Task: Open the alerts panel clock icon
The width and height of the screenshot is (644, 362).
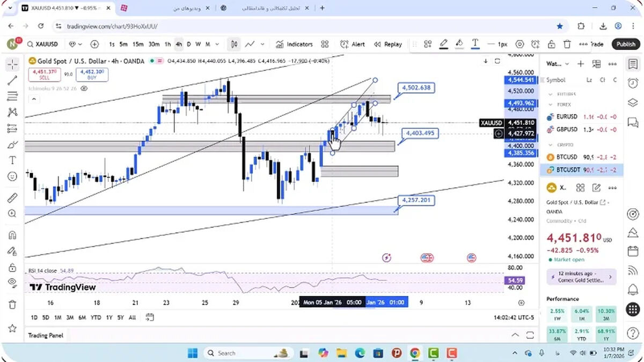Action: pos(633,83)
